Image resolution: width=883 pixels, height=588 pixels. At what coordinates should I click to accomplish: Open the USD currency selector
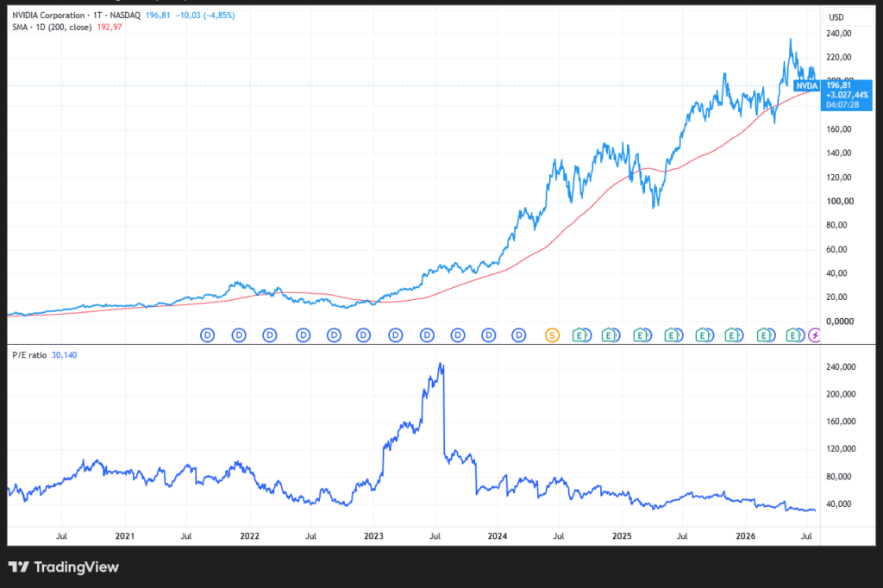pyautogui.click(x=847, y=17)
